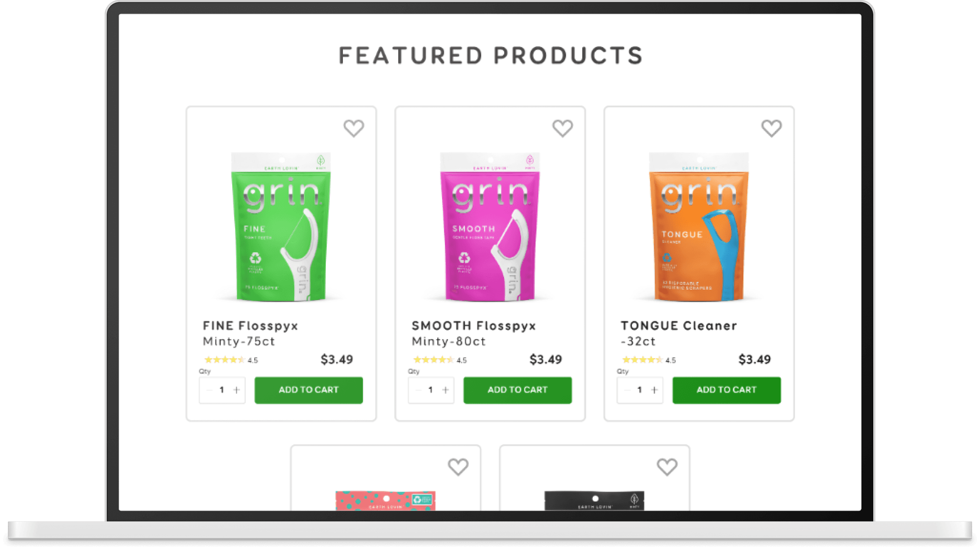
Task: Open FINE Flosspyx Minty-75ct product title
Action: click(x=250, y=333)
